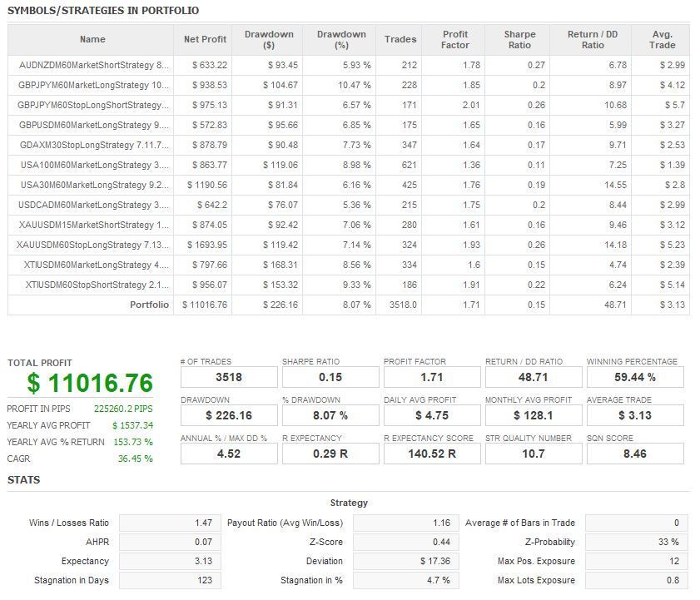Click the Drawdown box showing $ 226.16

click(229, 415)
